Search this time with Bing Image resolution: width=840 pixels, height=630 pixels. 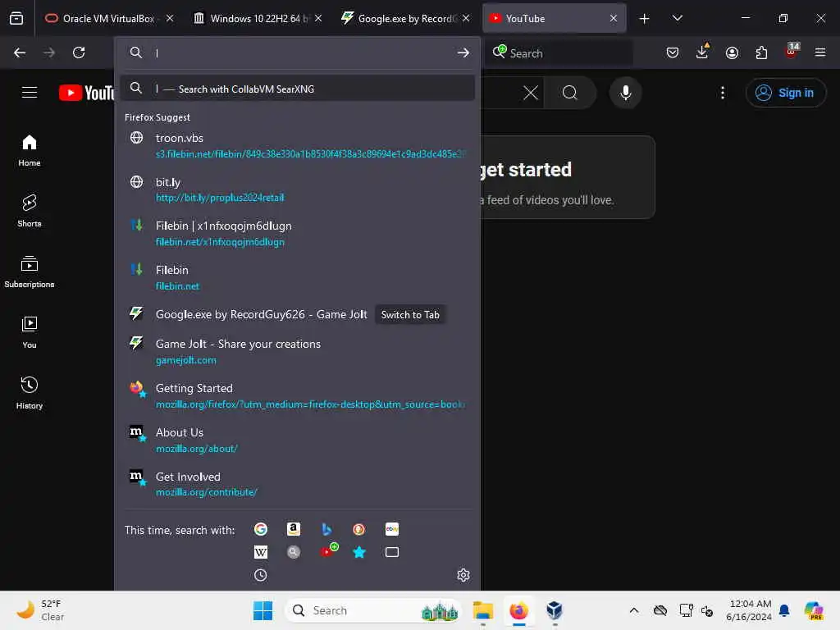point(326,529)
